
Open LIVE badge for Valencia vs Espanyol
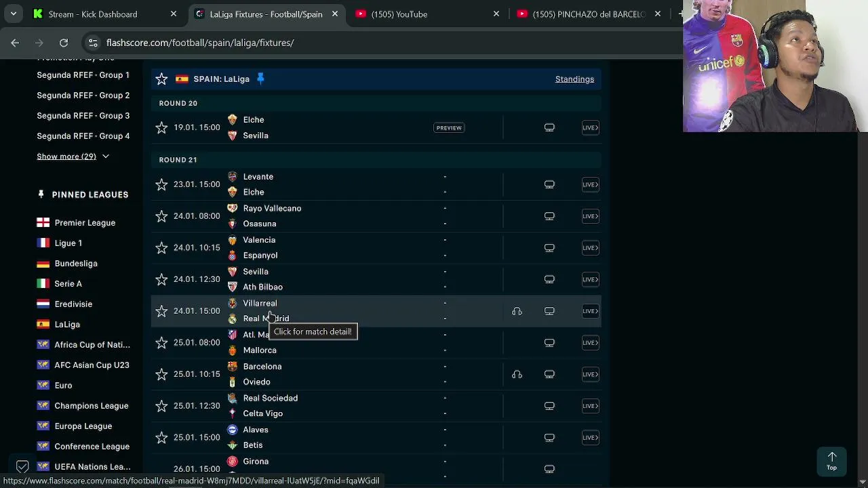590,248
